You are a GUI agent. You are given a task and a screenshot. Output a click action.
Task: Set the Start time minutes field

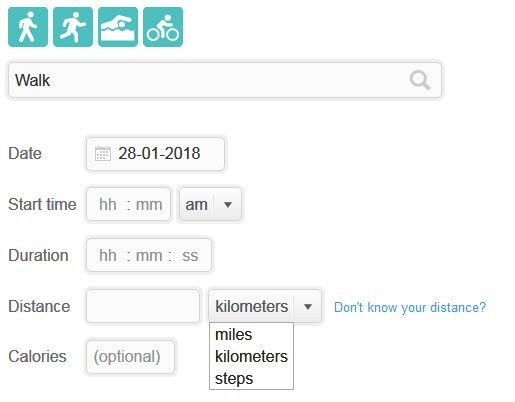click(x=149, y=204)
